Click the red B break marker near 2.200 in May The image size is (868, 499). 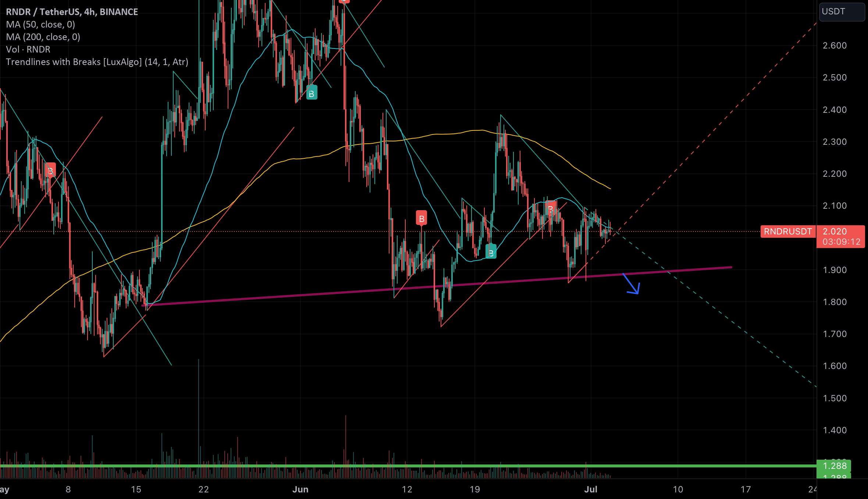coord(50,170)
